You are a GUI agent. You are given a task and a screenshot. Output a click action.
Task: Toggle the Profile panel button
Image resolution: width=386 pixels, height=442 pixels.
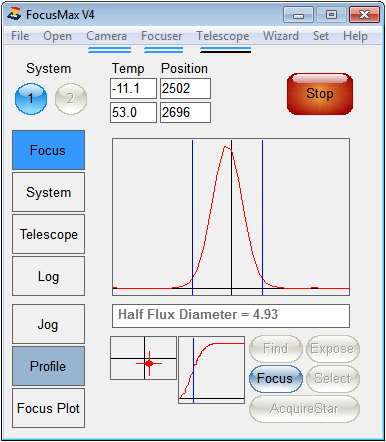[48, 366]
